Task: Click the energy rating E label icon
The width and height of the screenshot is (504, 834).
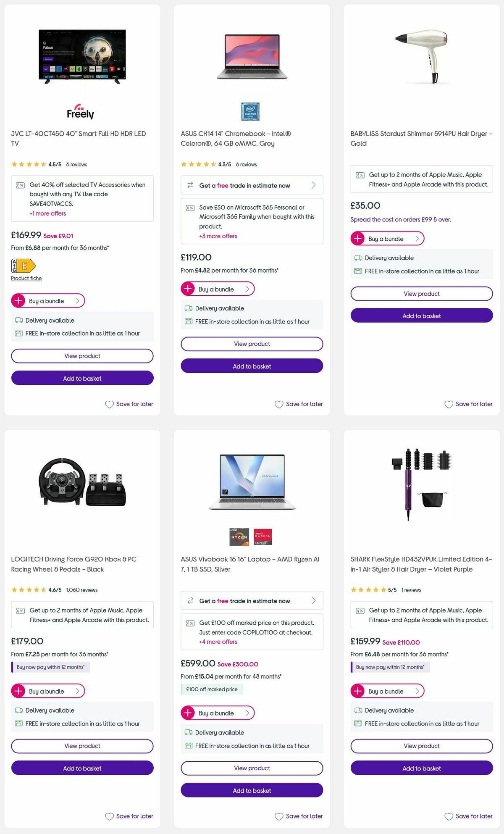Action: (x=23, y=266)
